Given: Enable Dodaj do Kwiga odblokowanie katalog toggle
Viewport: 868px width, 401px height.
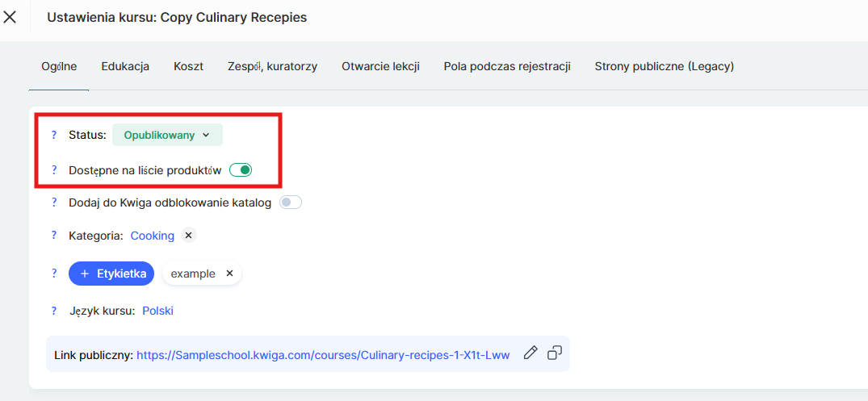Looking at the screenshot, I should tap(291, 203).
